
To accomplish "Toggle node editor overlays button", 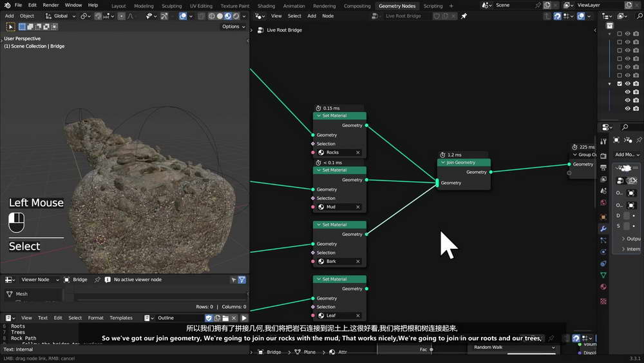I will [x=581, y=16].
